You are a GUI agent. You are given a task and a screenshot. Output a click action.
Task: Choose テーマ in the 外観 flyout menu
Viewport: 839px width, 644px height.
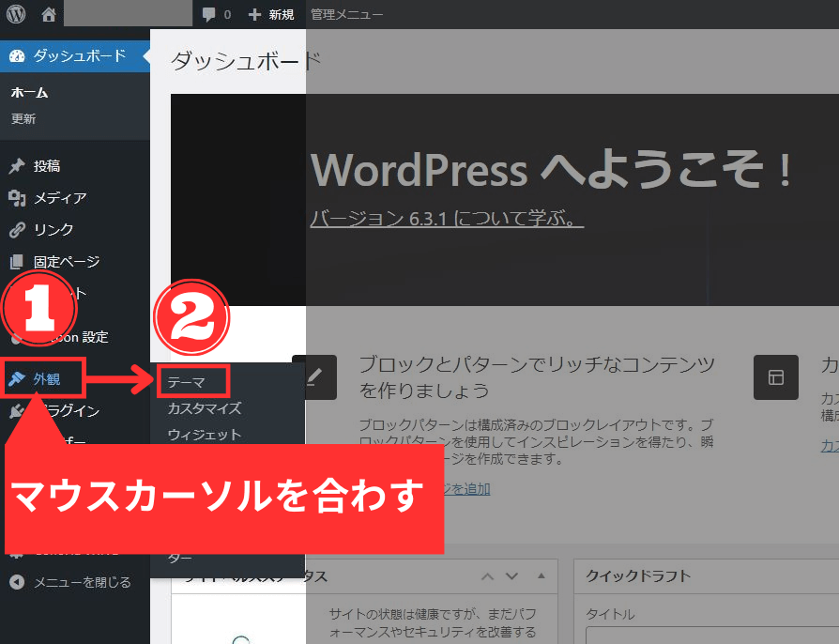(186, 382)
